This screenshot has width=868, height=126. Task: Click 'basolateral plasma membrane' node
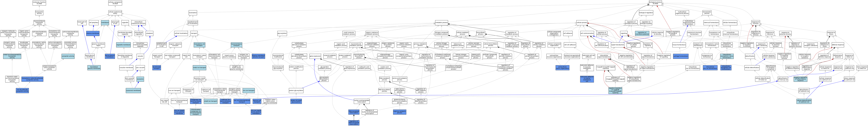coord(94,68)
